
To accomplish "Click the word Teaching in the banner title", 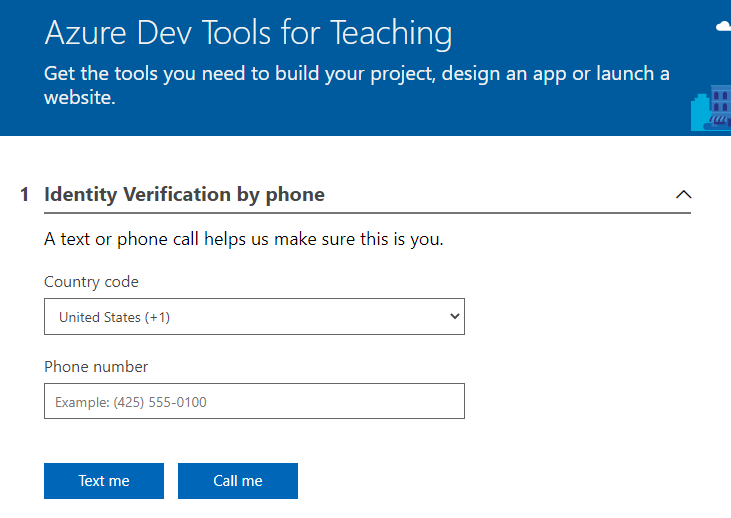I will 391,33.
